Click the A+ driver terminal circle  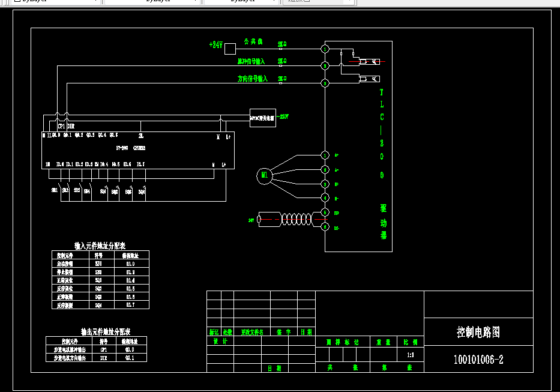click(x=325, y=155)
